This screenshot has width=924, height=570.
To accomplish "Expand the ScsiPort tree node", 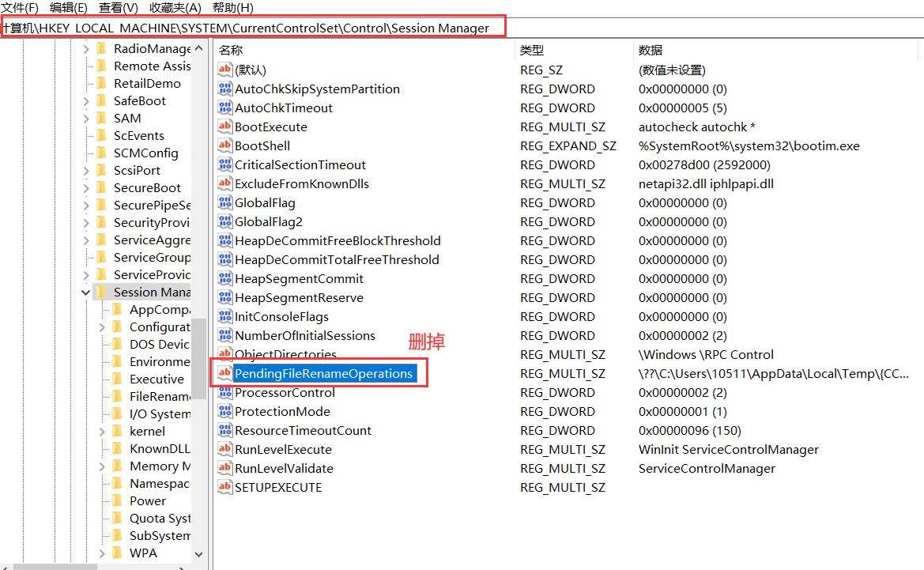I will coord(86,170).
